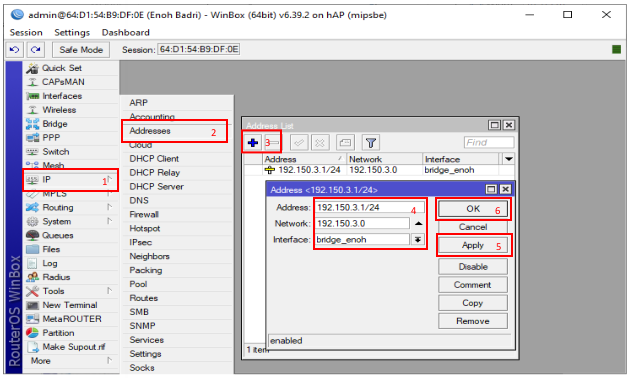This screenshot has height=378, width=630.
Task: Click the Find field in Address List
Action: [489, 143]
